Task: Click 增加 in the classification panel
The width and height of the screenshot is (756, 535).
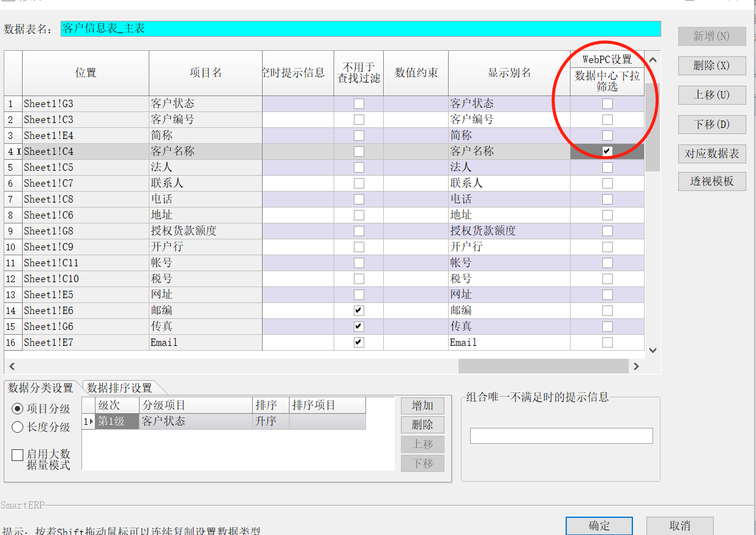Action: [422, 405]
